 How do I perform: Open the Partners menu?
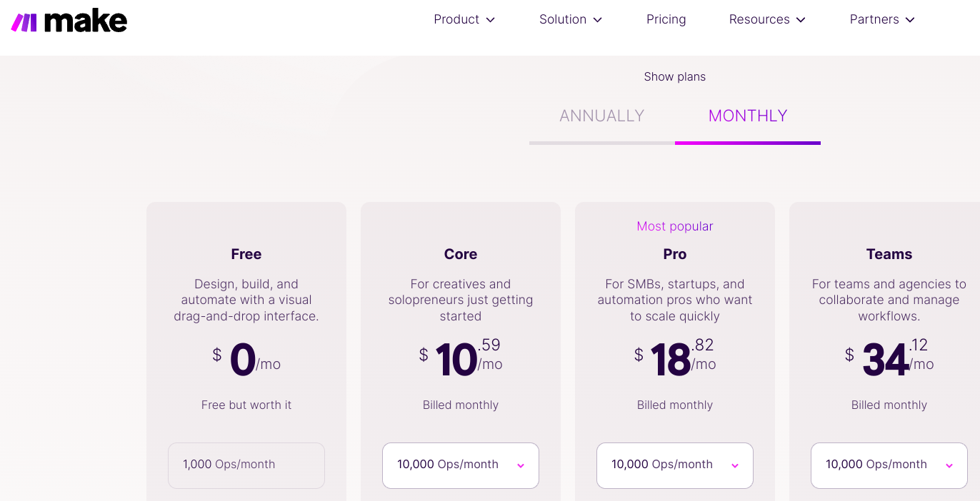882,19
